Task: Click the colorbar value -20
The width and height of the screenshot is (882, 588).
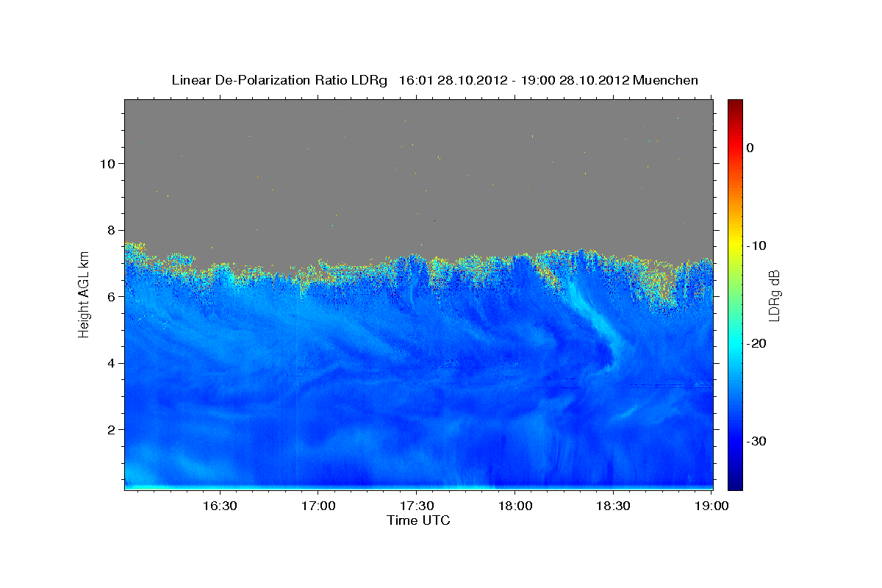Action: pyautogui.click(x=756, y=343)
